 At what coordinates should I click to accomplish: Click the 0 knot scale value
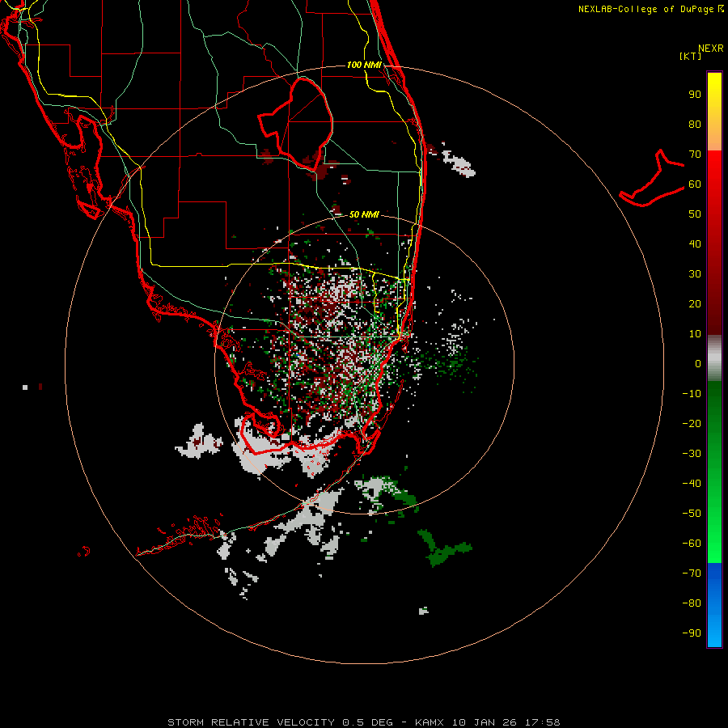click(x=698, y=364)
